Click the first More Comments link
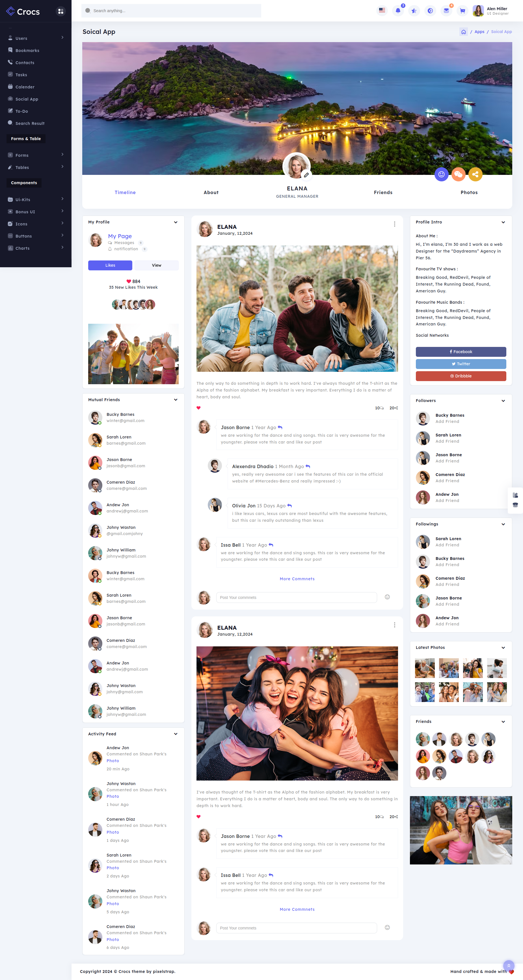The width and height of the screenshot is (523, 980). tap(297, 579)
